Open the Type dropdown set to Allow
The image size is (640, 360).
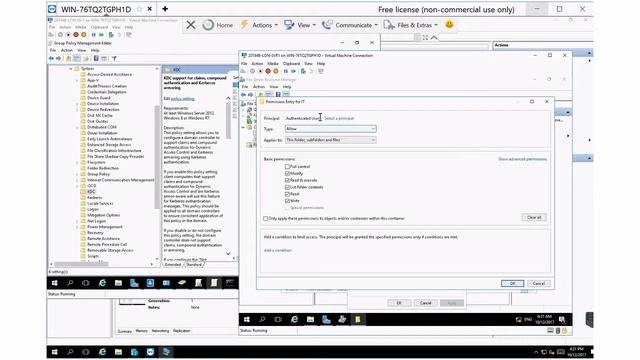[330, 129]
